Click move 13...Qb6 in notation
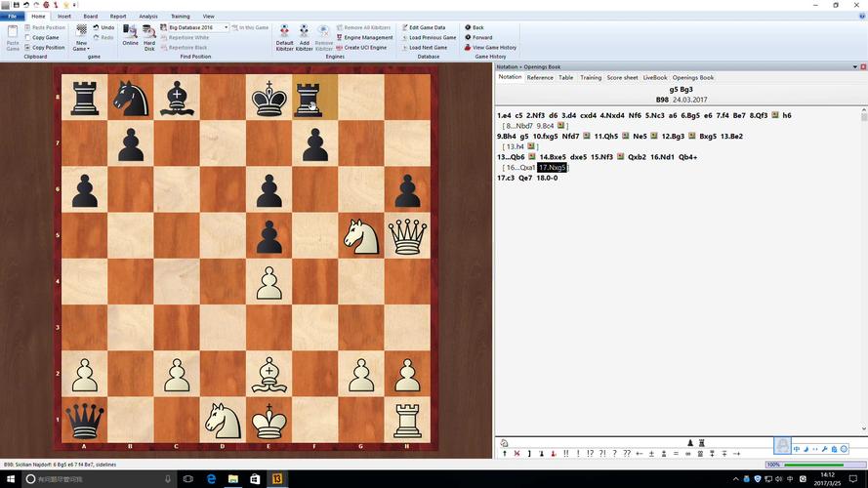 coord(511,156)
